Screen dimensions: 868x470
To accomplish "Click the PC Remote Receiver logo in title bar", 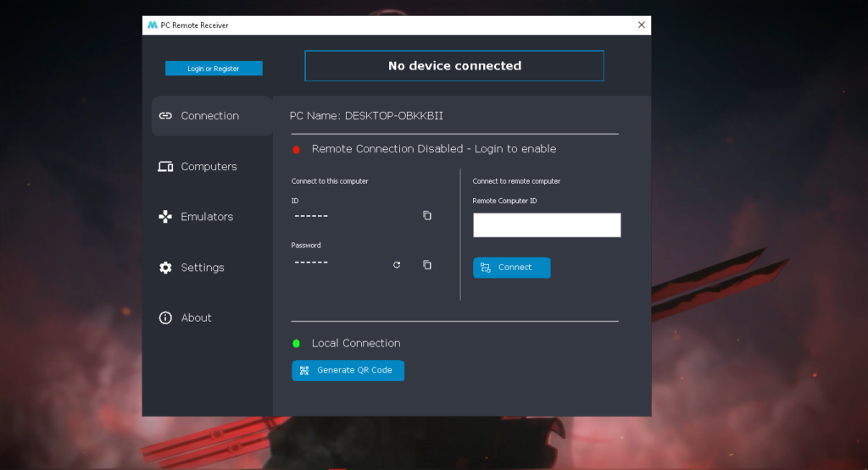I will point(153,25).
